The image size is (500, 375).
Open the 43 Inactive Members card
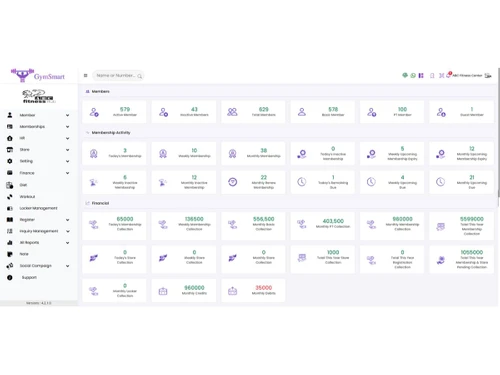tap(184, 112)
